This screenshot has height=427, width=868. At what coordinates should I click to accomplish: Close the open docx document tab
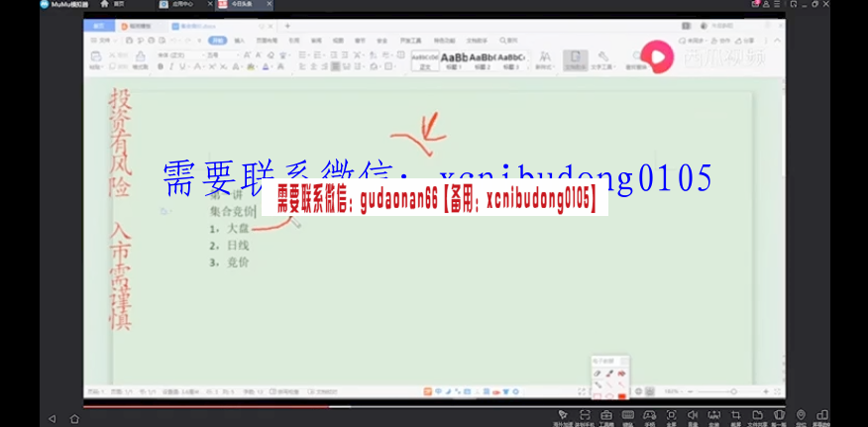(271, 26)
